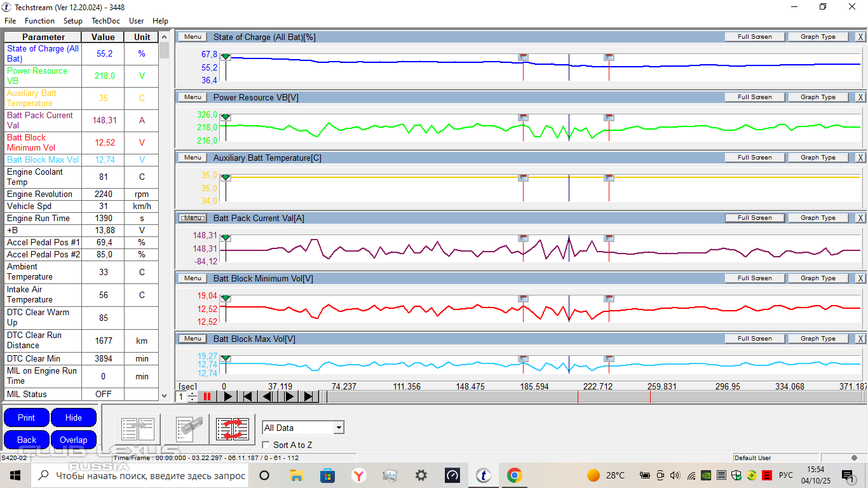Viewport: 868px width, 488px height.
Task: Jump to the first frame of recording
Action: [x=248, y=396]
